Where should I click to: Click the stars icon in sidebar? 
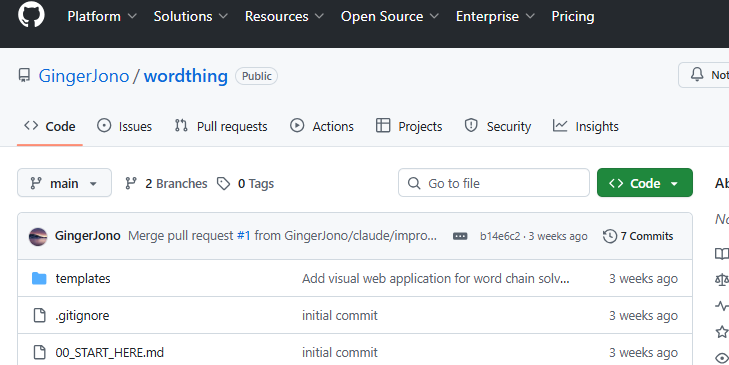722,332
